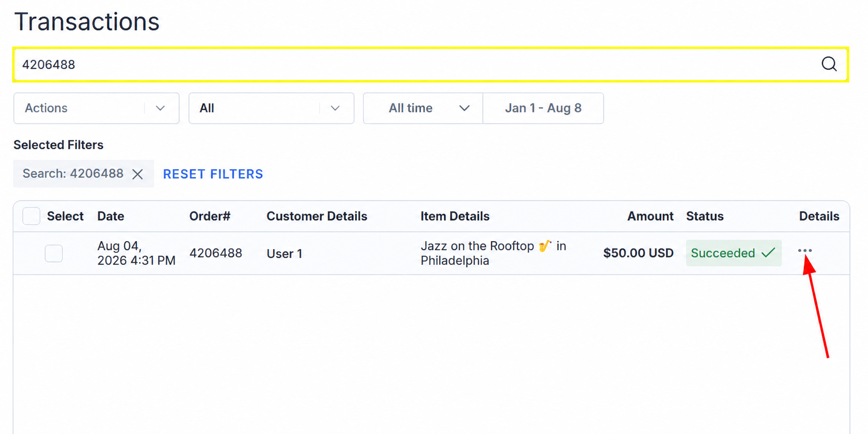Click the saxophone emoji in item details
The image size is (868, 434).
[x=545, y=246]
